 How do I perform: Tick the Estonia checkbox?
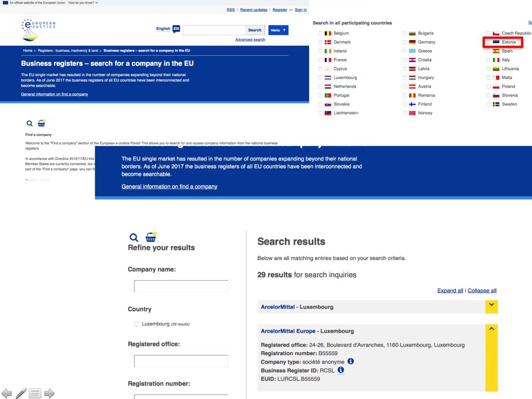click(488, 42)
